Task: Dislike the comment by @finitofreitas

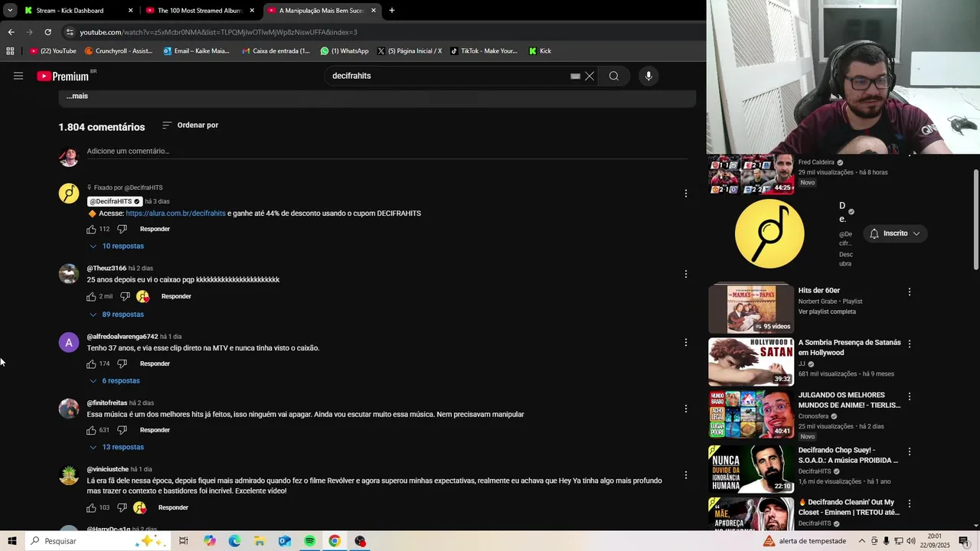Action: (122, 430)
